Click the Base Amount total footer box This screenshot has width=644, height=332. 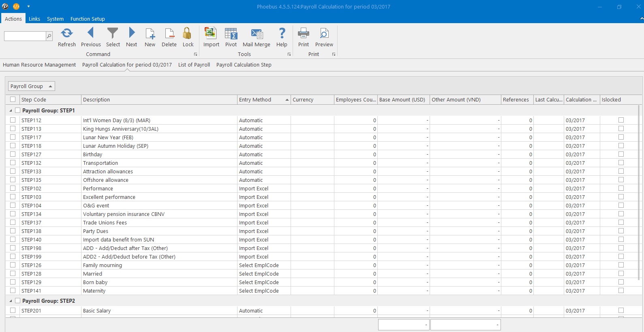pos(404,325)
